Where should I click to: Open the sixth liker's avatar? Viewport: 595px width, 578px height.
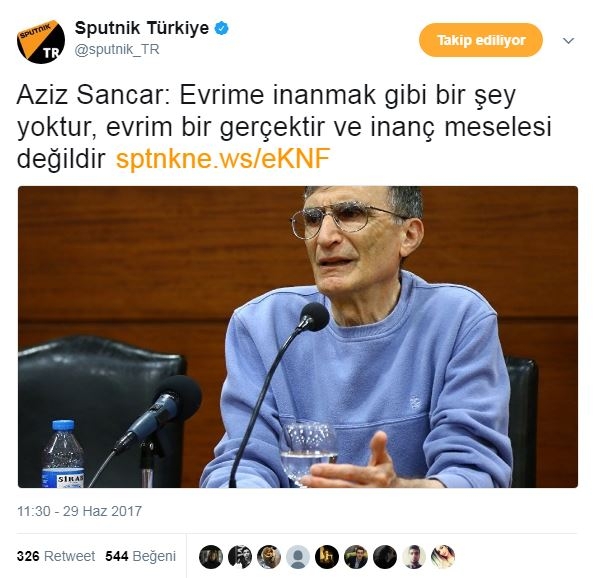click(356, 557)
